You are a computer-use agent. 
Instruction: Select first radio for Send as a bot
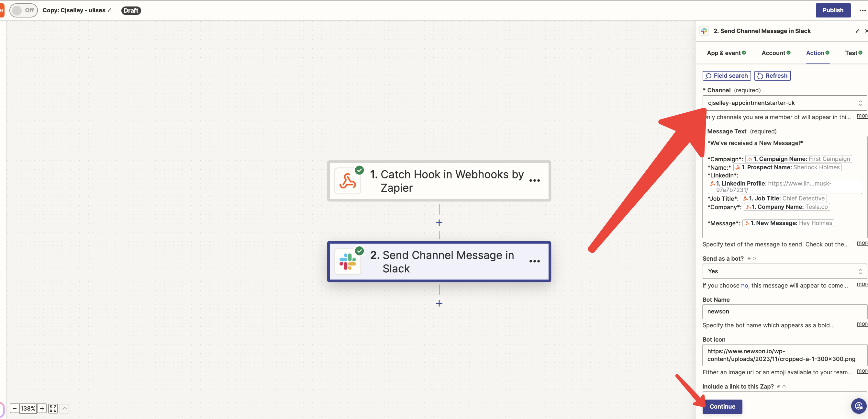[x=749, y=258]
